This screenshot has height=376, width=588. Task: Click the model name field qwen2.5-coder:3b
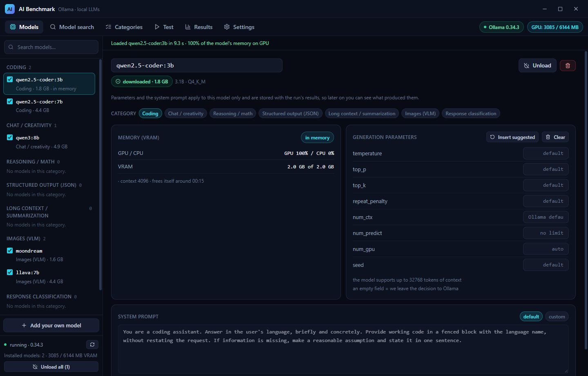click(x=197, y=65)
